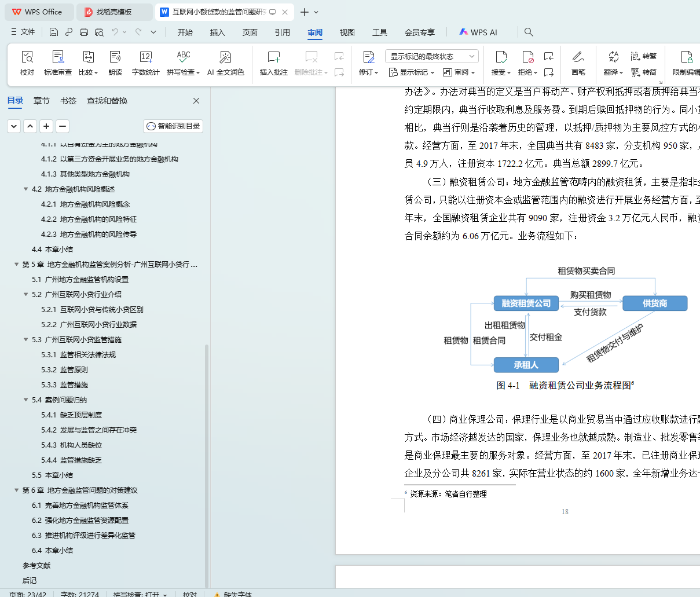Collapse 第 5 章 outline node
The width and height of the screenshot is (700, 597).
point(17,265)
